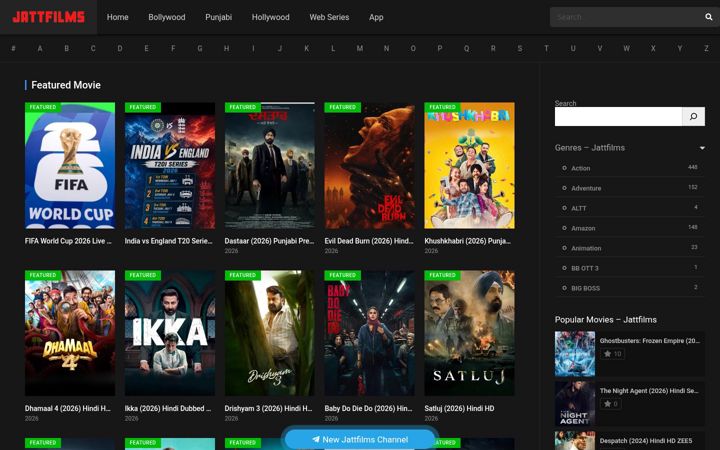Open the Evil Dead Burn poster
720x450 pixels.
click(x=370, y=165)
